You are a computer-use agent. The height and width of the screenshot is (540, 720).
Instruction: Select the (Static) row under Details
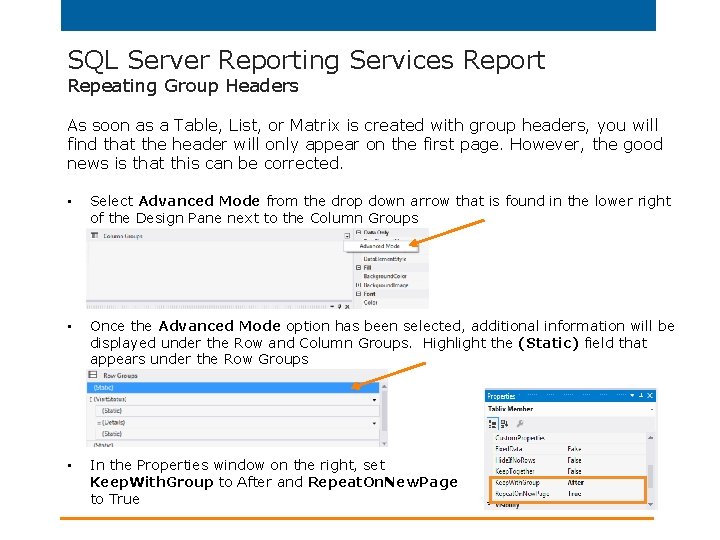click(x=236, y=434)
